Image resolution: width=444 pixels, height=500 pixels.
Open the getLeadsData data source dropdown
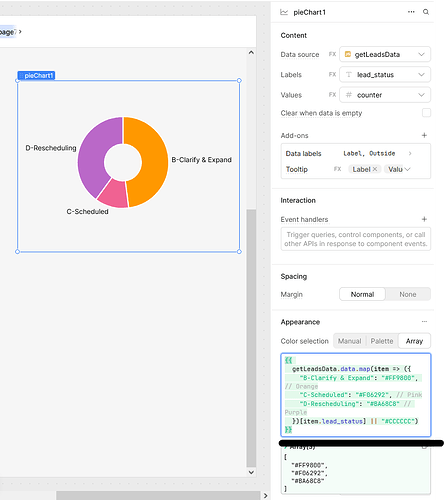pos(385,54)
